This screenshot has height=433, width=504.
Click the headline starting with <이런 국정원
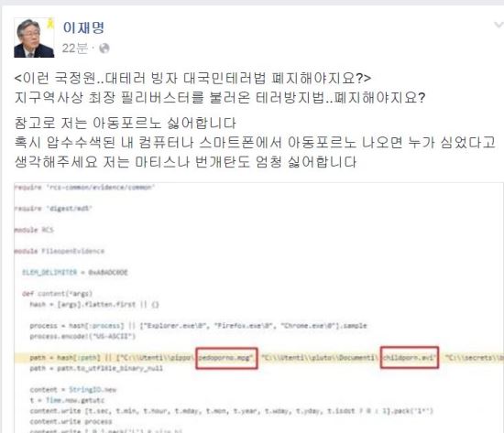192,78
